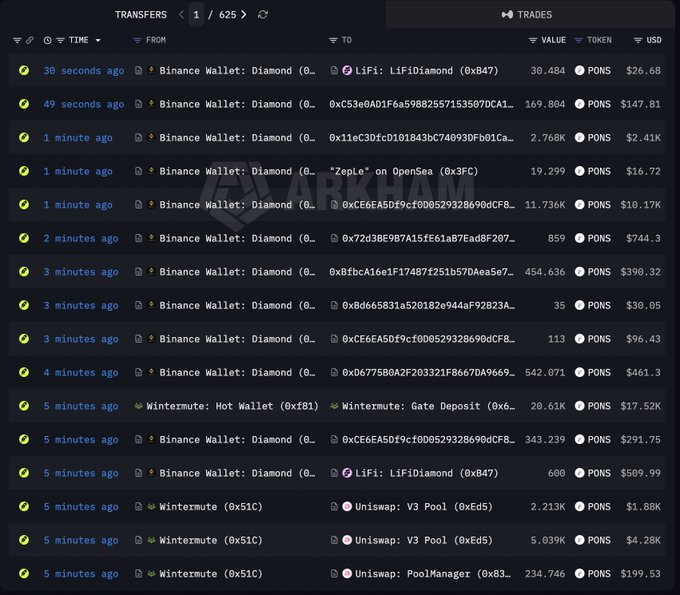Click Uniswap logo in the $1.88K row

tap(347, 507)
